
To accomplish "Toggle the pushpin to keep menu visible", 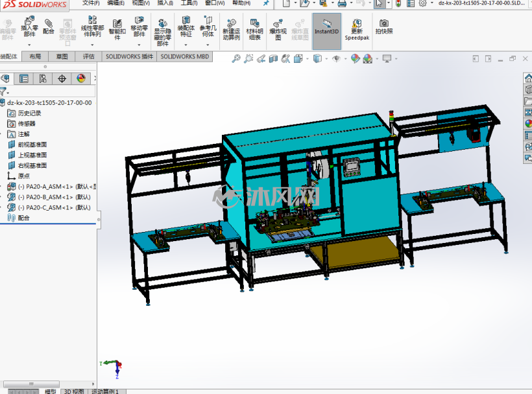I will pyautogui.click(x=266, y=3).
